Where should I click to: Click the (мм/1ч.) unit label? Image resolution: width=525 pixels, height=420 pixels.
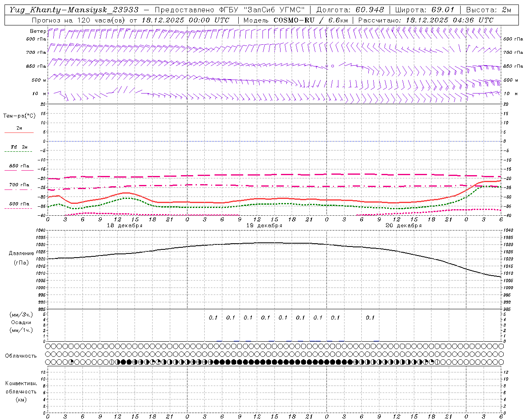[x=21, y=330]
